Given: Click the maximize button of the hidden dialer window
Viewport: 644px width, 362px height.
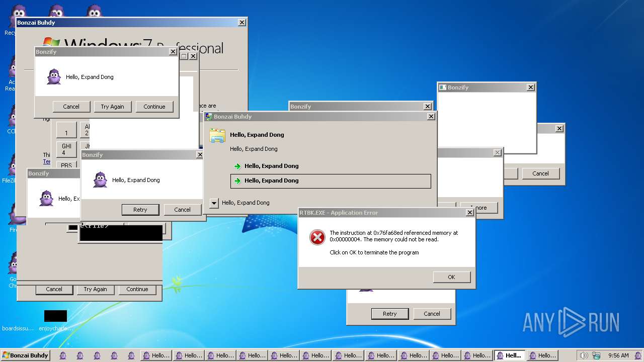Looking at the screenshot, I should [x=184, y=56].
